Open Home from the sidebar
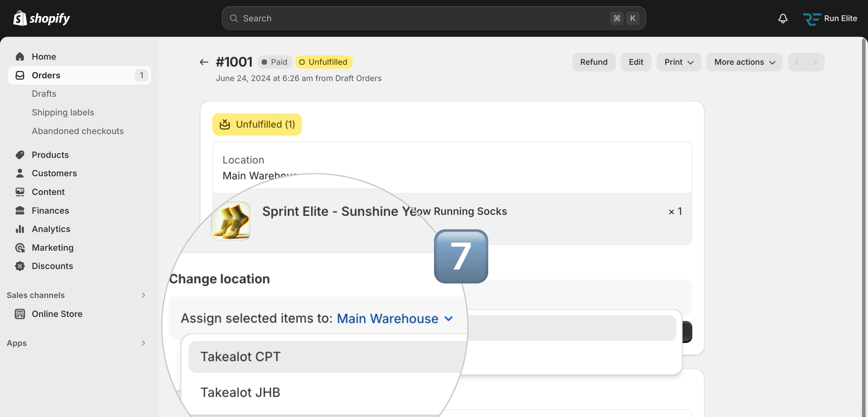Screen dimensions: 868x417 point(44,57)
